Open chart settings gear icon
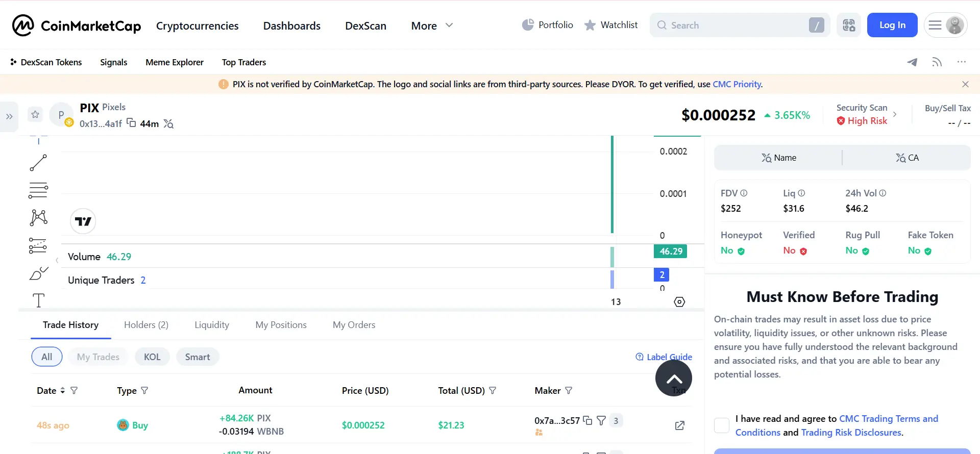 click(679, 302)
